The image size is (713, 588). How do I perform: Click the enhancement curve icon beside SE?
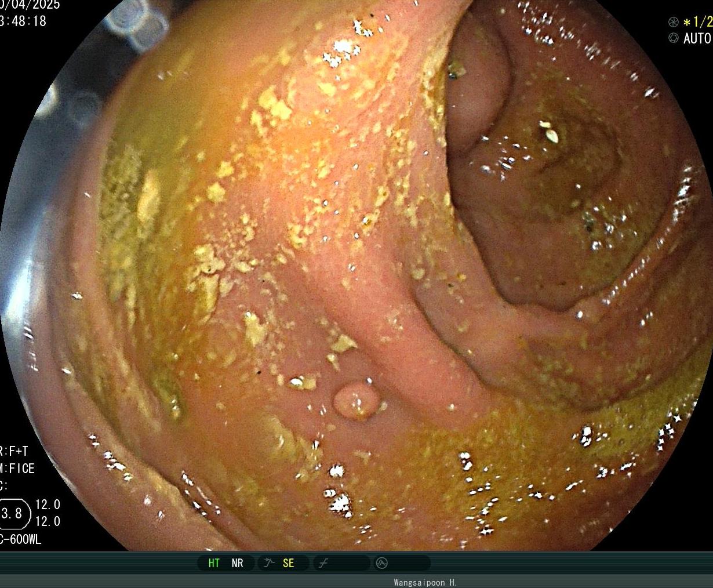[269, 563]
